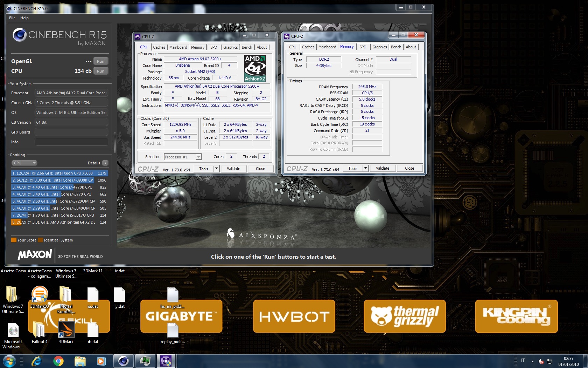The image size is (588, 368).
Task: Open the File menu in Cinebench
Action: point(12,18)
